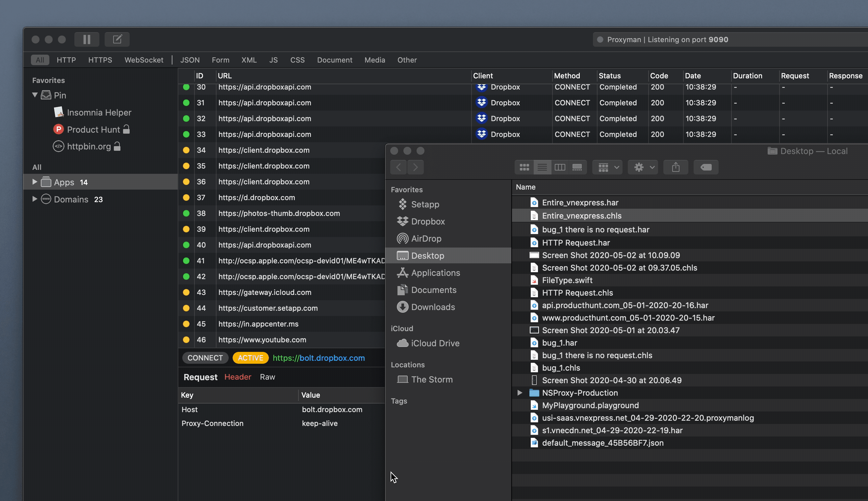The height and width of the screenshot is (501, 868).
Task: Pause recording with the pause button
Action: [x=87, y=39]
